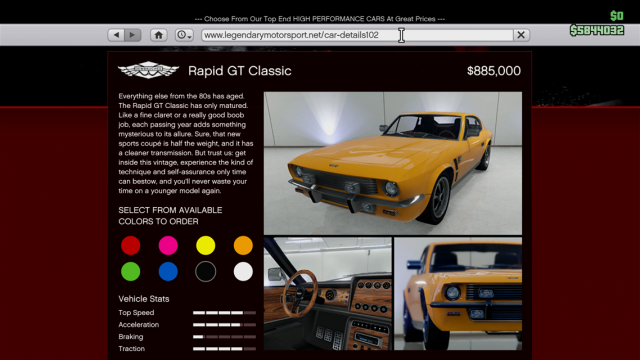Click the winged Dewbauchee logo
Image resolution: width=640 pixels, height=360 pixels.
149,70
